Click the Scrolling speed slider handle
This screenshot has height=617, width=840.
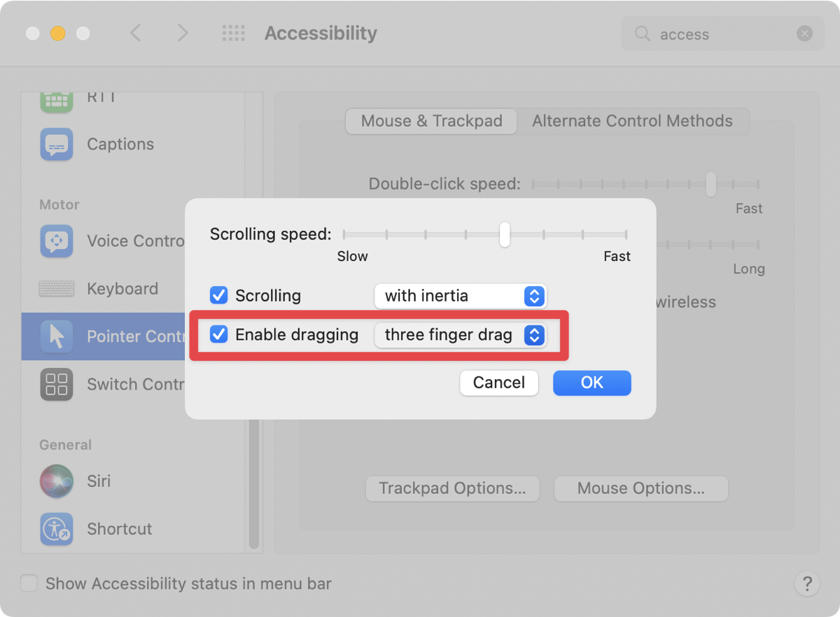click(x=505, y=234)
